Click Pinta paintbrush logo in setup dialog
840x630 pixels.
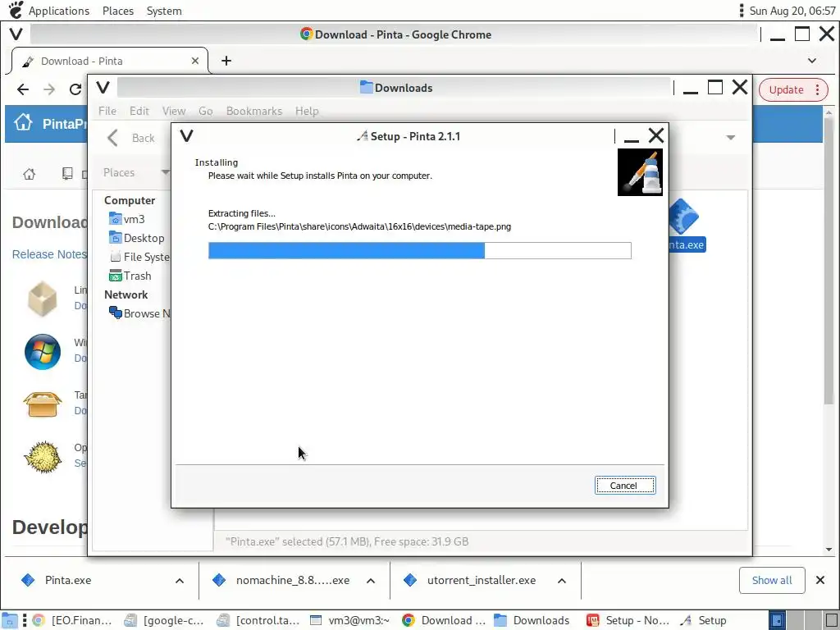tap(640, 172)
